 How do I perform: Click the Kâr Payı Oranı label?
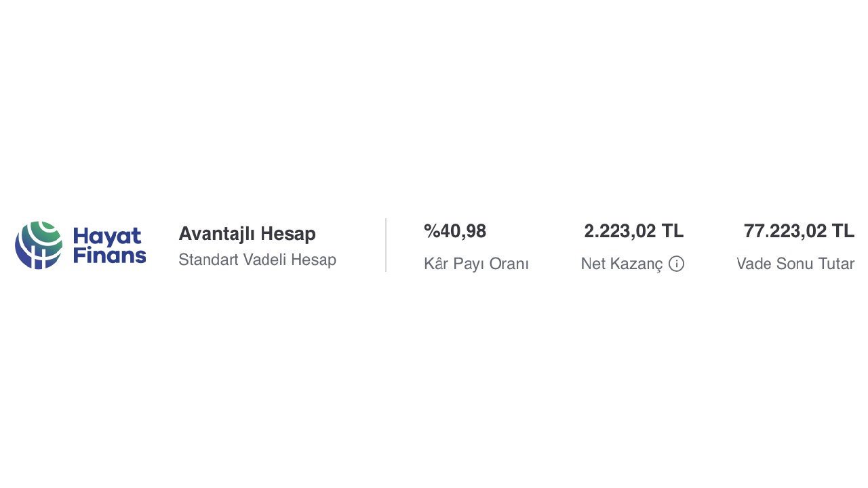click(476, 264)
